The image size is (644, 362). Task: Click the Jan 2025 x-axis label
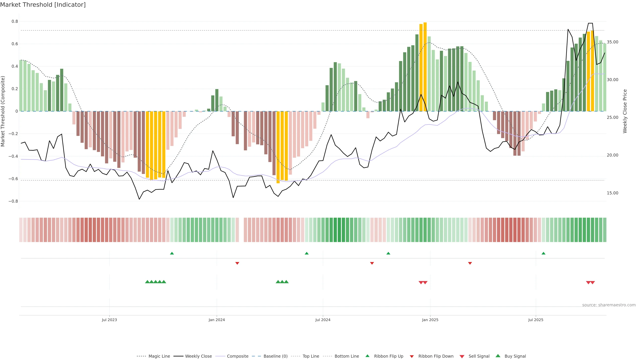coord(430,320)
